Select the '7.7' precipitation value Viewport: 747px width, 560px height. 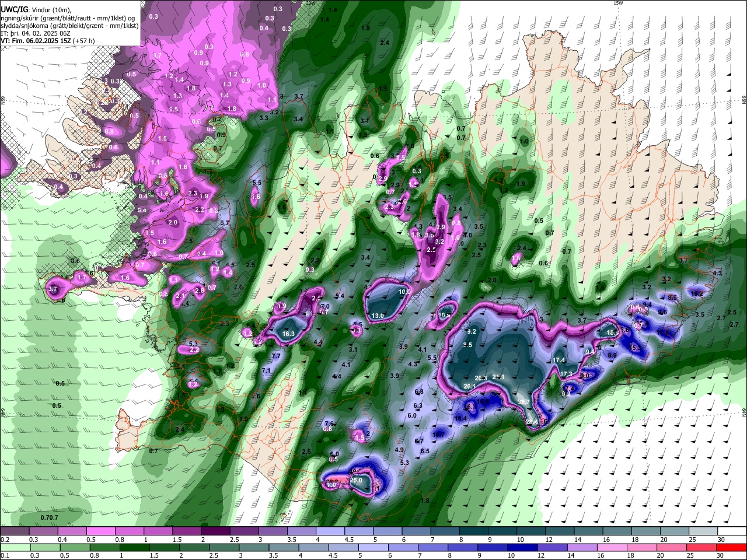click(277, 356)
